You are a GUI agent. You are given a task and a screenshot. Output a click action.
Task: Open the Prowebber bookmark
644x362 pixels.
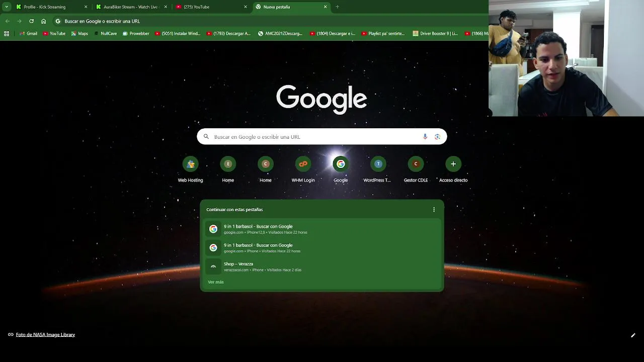click(x=136, y=34)
